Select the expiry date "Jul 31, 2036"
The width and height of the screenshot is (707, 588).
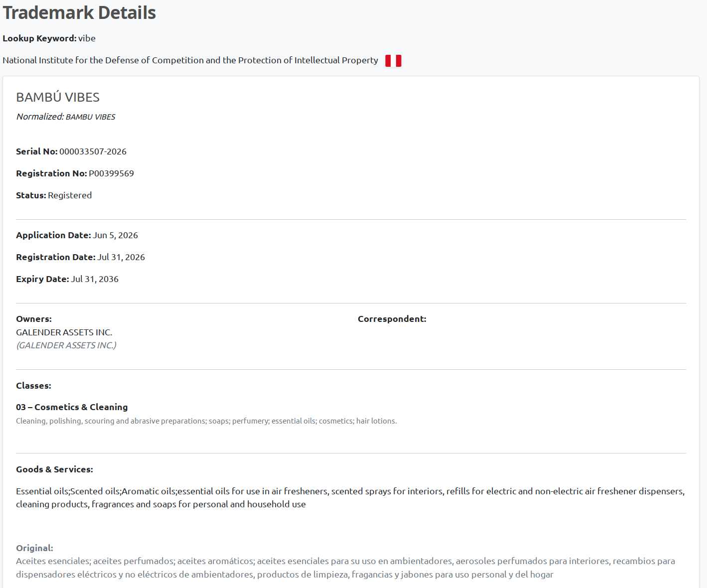point(95,279)
